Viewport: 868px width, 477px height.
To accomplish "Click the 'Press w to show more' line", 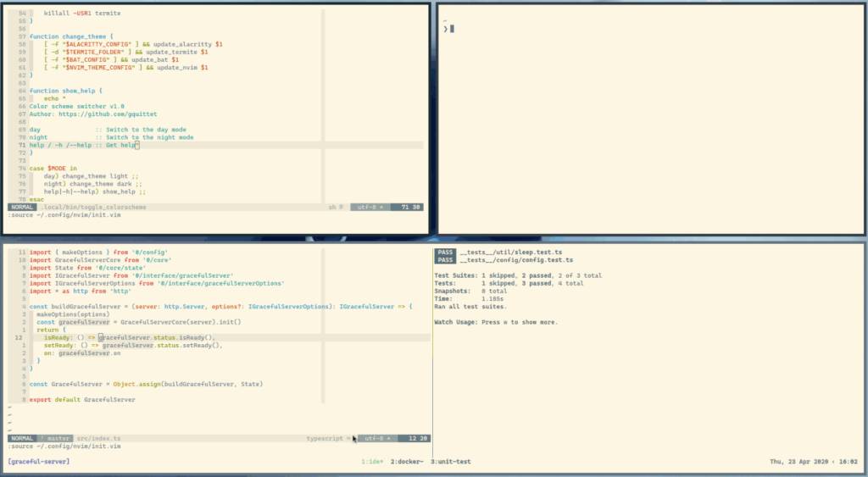I will pos(496,322).
